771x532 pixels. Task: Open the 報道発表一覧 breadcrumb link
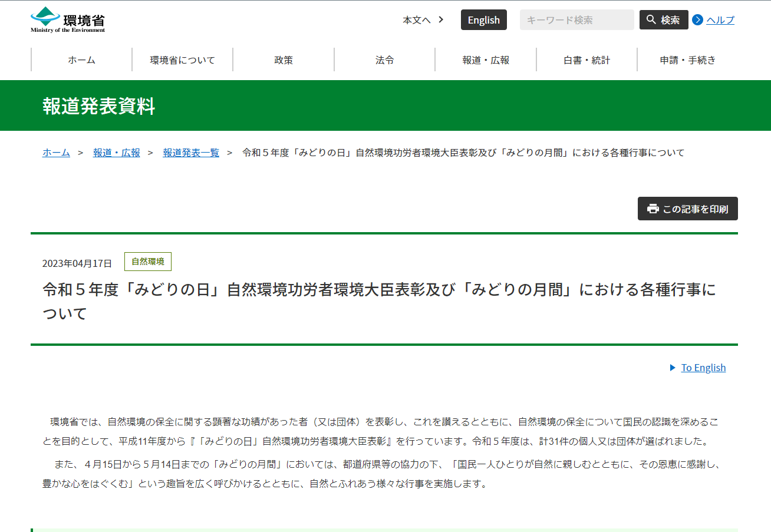[x=191, y=153]
